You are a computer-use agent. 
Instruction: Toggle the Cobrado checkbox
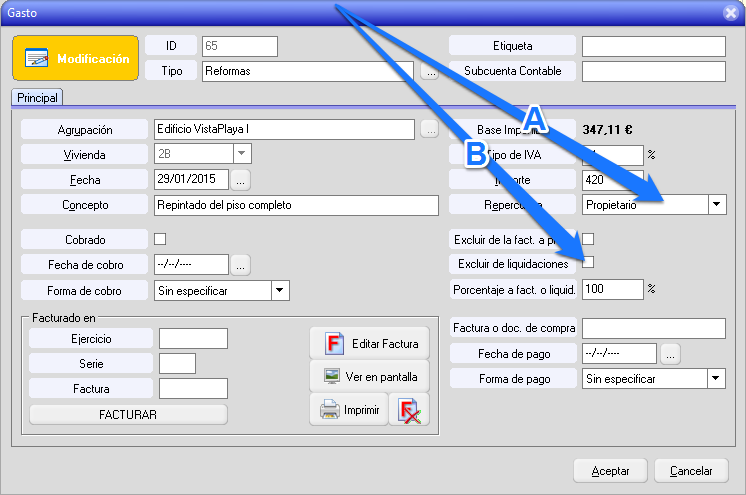pyautogui.click(x=160, y=239)
